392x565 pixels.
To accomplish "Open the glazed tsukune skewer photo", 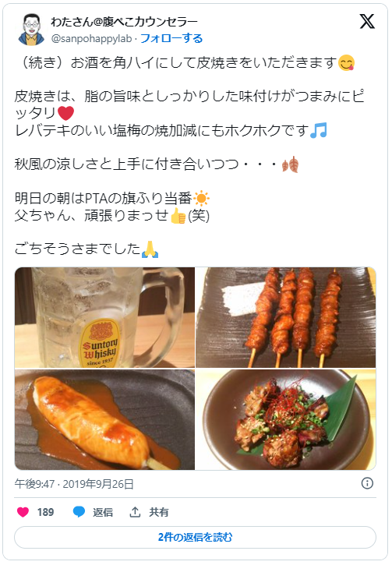I will (104, 419).
